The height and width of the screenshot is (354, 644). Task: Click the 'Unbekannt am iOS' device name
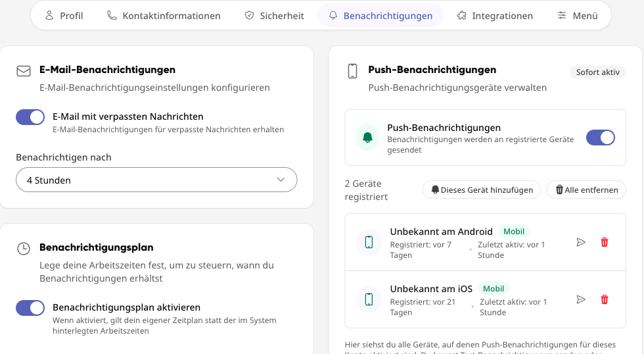(x=431, y=289)
